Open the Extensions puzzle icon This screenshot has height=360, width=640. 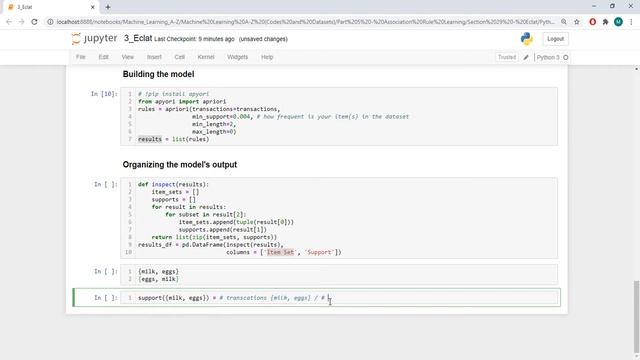pyautogui.click(x=605, y=22)
